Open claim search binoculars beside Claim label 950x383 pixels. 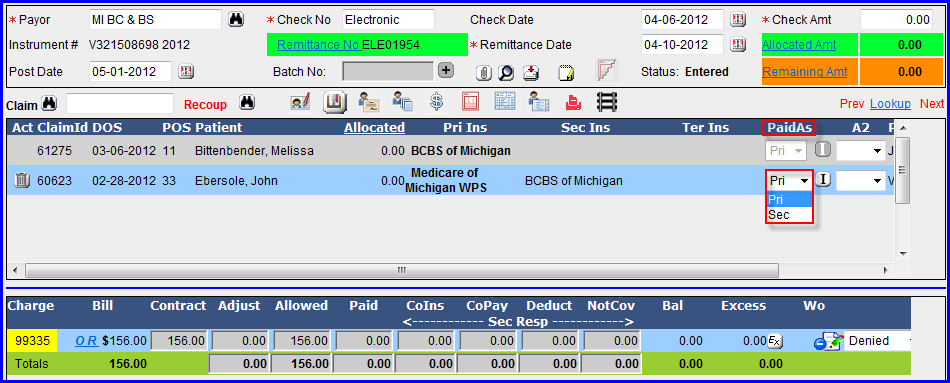click(50, 104)
